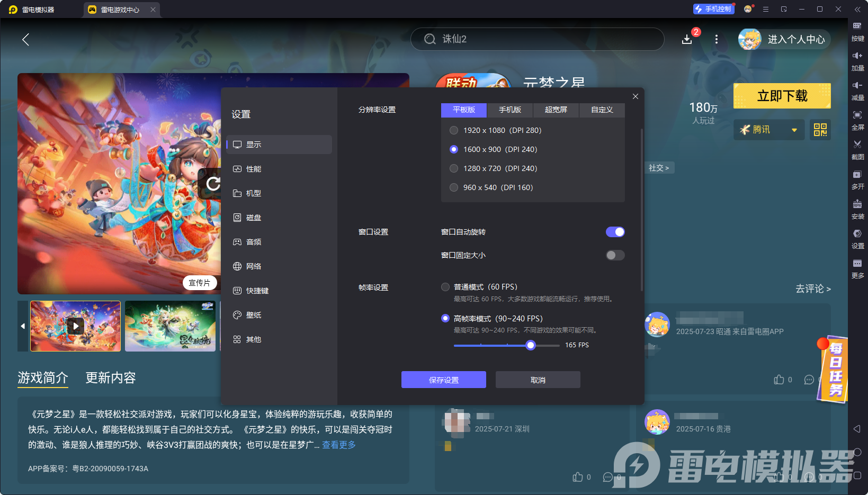
Task: Click the FPS slider handle at 165 FPS
Action: click(x=531, y=345)
